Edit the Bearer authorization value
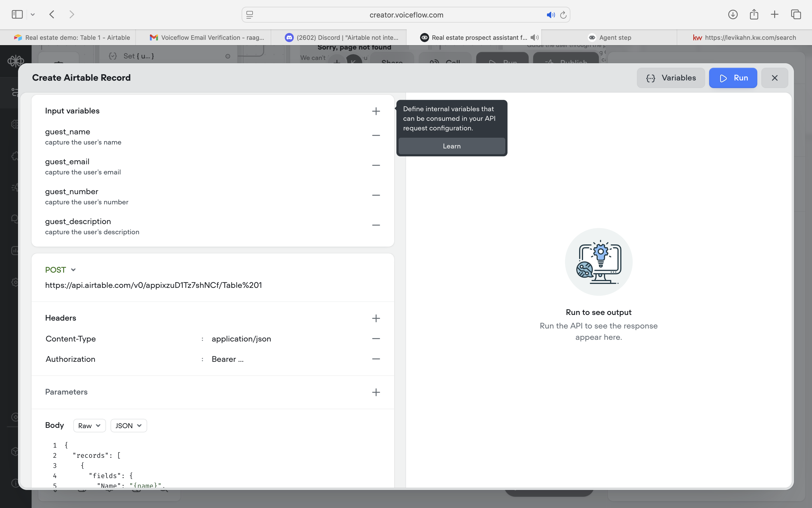The width and height of the screenshot is (812, 508). tap(228, 359)
